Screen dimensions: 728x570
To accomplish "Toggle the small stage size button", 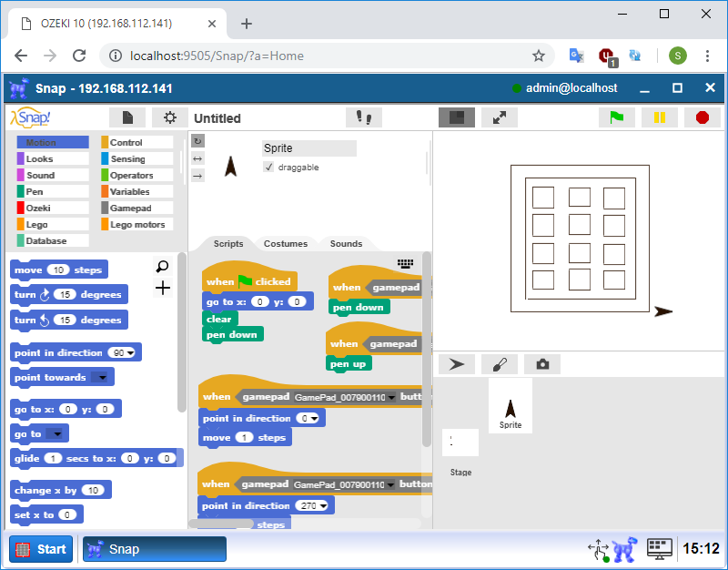I will click(x=457, y=117).
